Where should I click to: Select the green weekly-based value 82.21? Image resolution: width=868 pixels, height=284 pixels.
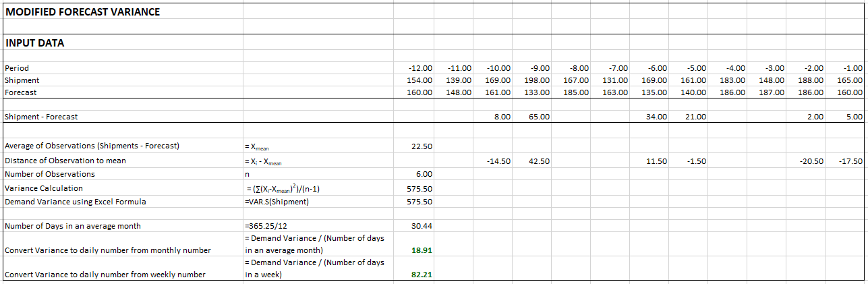(422, 275)
